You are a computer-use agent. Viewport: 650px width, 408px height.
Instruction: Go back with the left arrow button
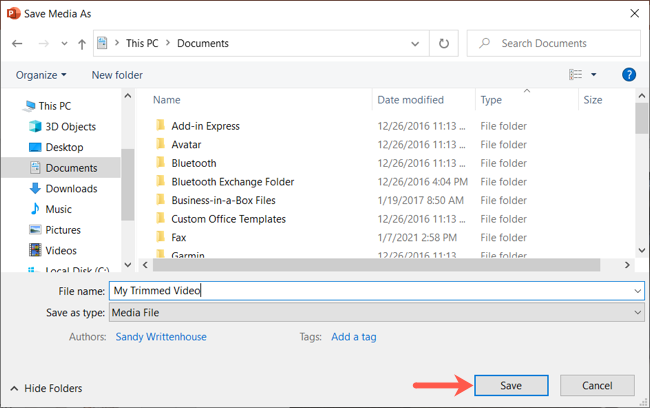[17, 43]
